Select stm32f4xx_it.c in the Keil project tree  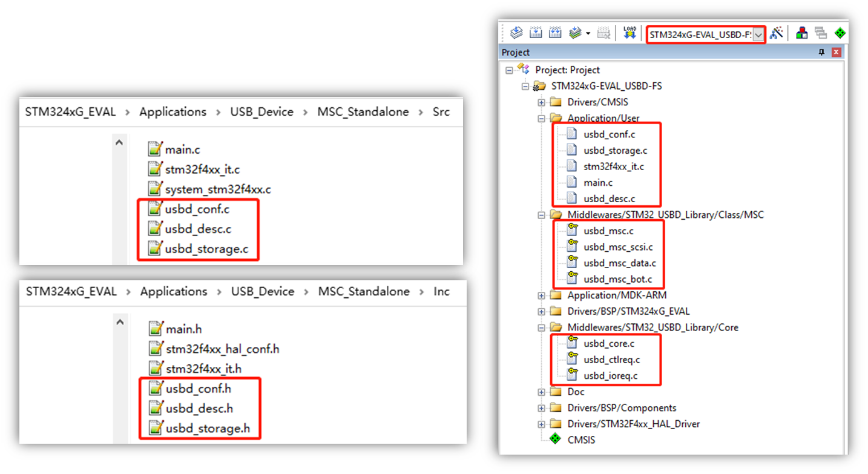(x=613, y=166)
